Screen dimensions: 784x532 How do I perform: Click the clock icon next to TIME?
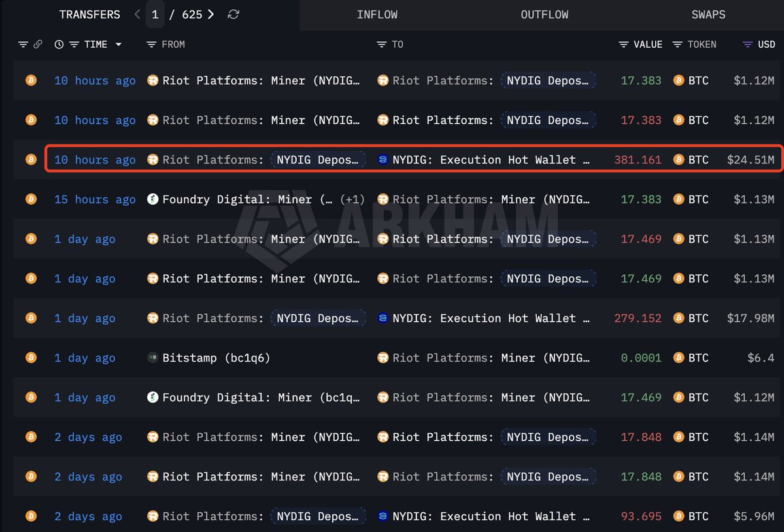pos(59,44)
